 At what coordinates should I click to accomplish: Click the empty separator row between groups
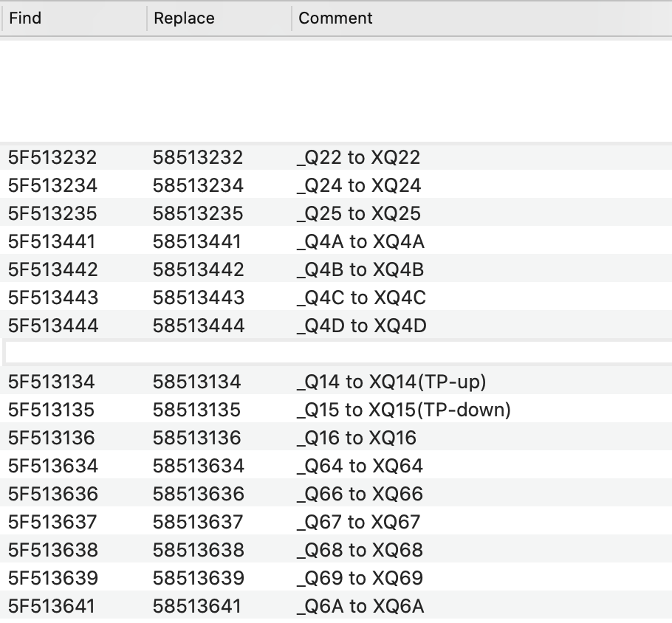336,353
